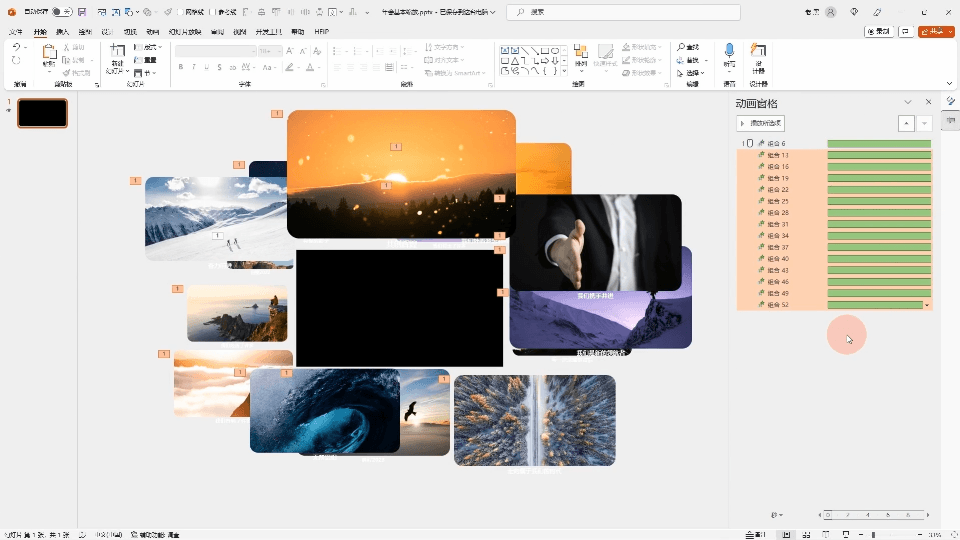
Task: Open the Animation Pane options chevron
Action: [908, 102]
